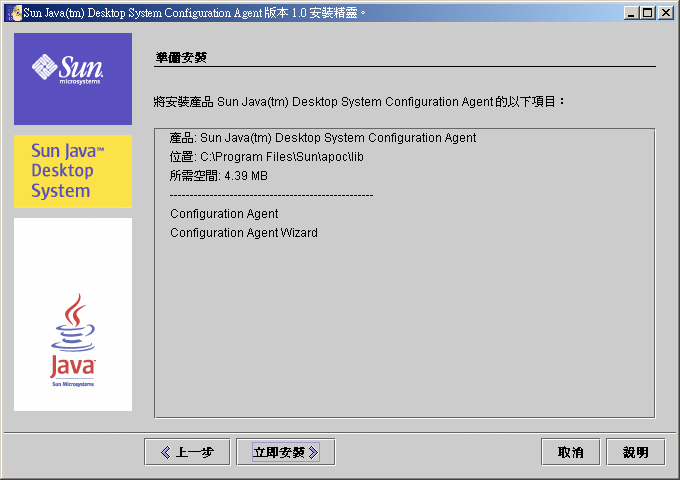Click the 將安裝產品 description sentence

(x=360, y=102)
